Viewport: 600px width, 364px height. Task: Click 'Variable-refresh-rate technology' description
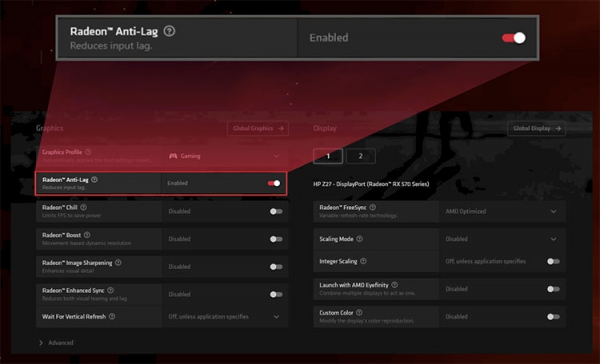tap(359, 215)
